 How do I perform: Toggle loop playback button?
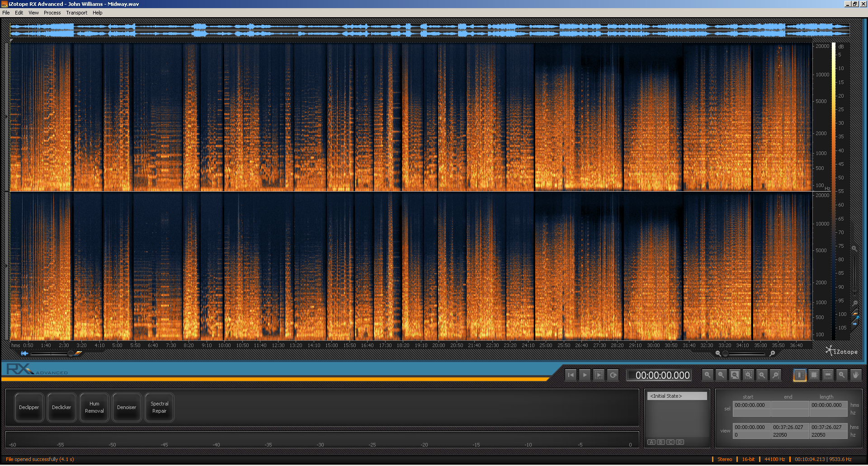[613, 375]
